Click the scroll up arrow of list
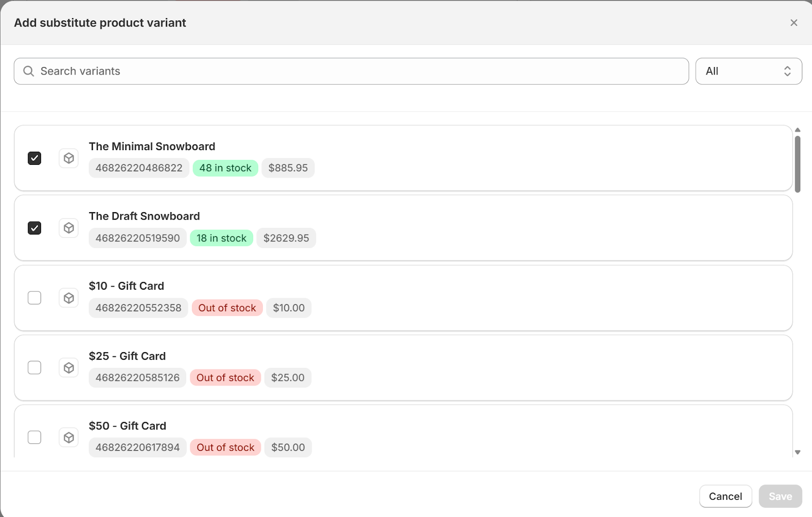This screenshot has height=517, width=812. pyautogui.click(x=797, y=130)
